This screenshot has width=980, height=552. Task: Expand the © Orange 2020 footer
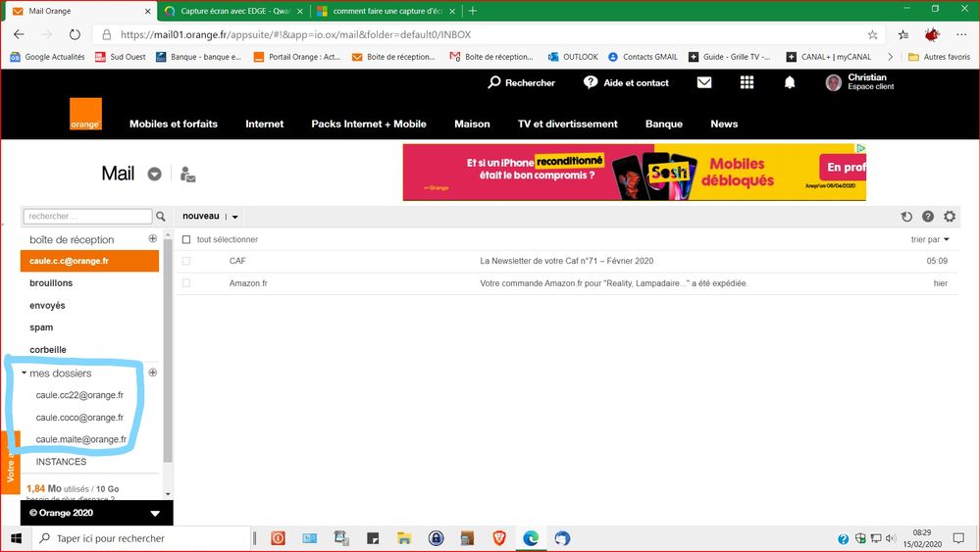pyautogui.click(x=155, y=514)
